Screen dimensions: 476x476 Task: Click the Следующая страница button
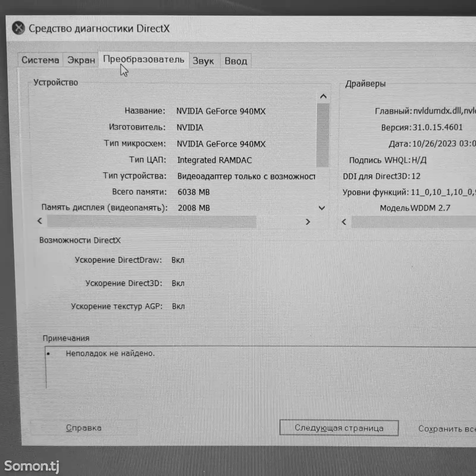coord(339,428)
